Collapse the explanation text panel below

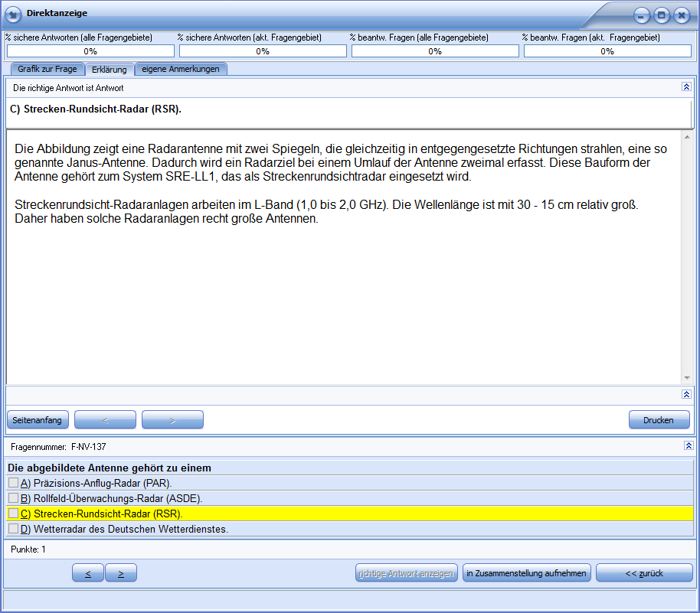686,394
